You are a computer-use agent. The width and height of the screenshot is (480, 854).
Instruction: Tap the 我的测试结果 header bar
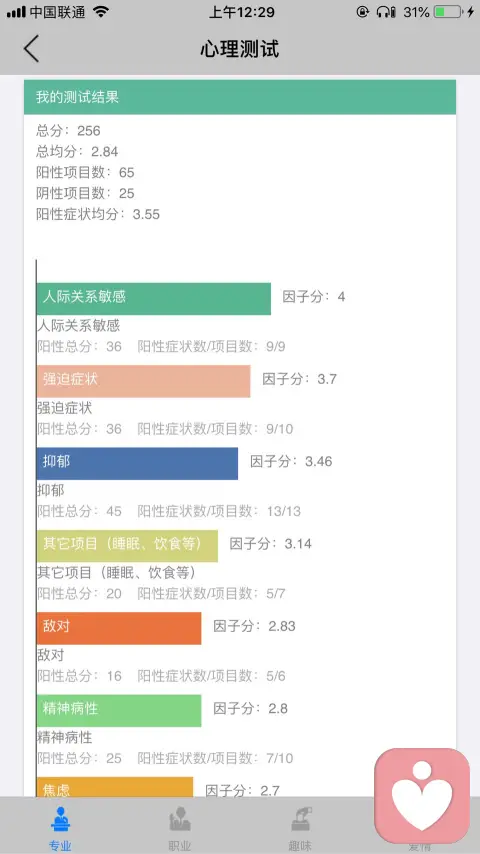coord(240,97)
